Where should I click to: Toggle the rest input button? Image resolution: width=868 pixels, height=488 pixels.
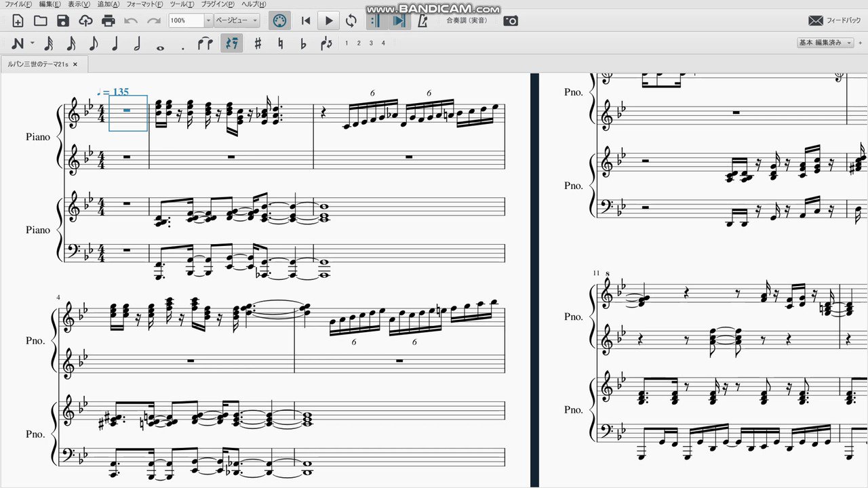232,44
